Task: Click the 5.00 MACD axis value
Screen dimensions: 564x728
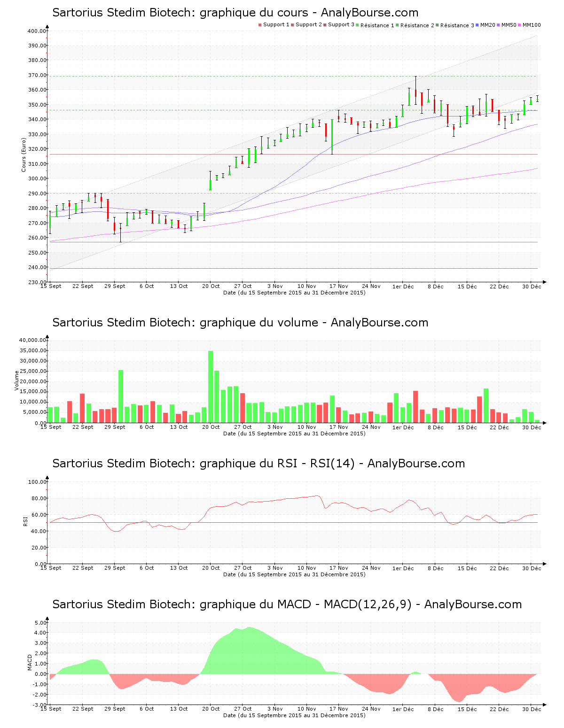Action: (x=40, y=623)
